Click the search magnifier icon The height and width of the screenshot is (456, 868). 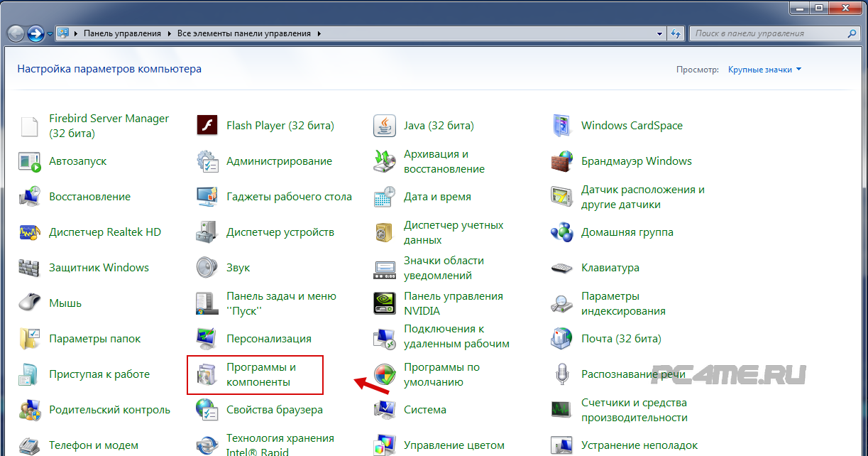tap(852, 33)
